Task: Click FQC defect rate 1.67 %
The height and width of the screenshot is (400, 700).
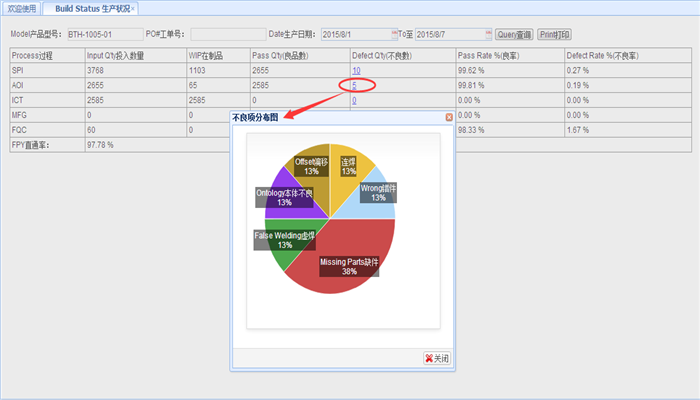Action: [578, 130]
